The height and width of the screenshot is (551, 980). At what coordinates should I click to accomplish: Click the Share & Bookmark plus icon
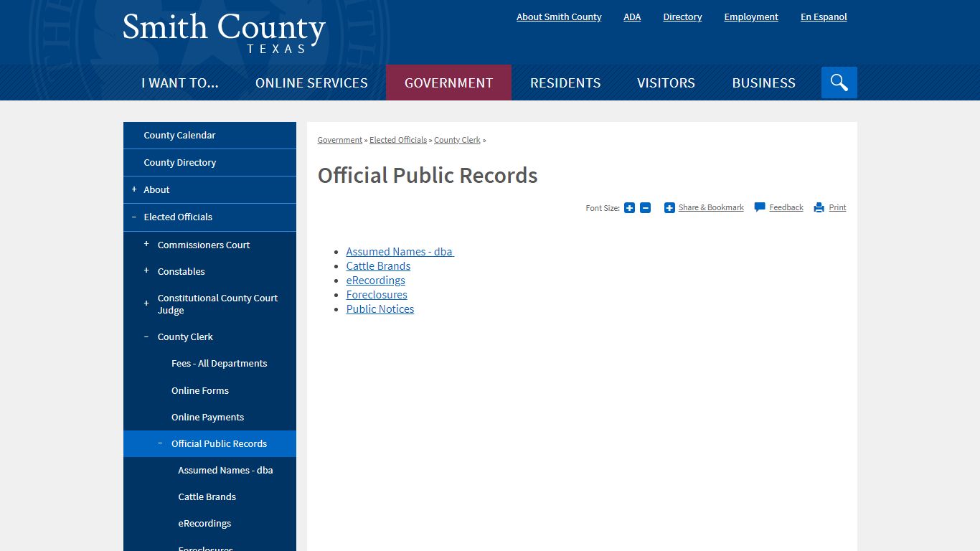(669, 208)
